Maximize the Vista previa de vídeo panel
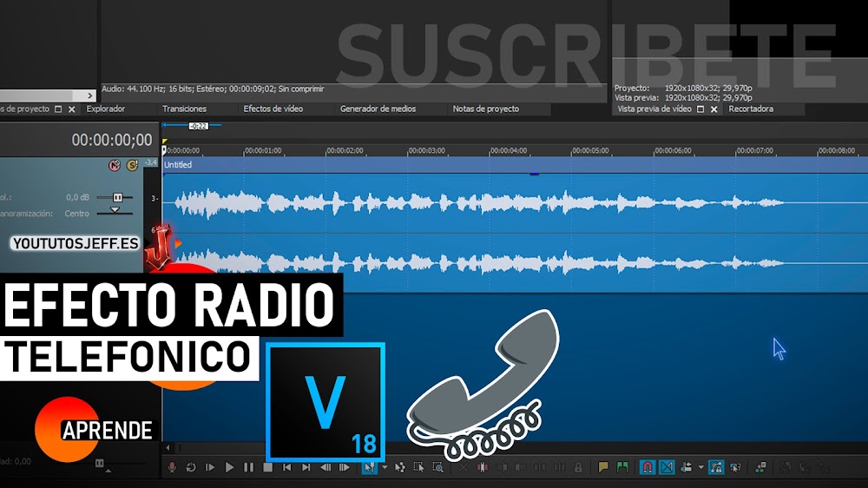This screenshot has width=868, height=488. [700, 109]
